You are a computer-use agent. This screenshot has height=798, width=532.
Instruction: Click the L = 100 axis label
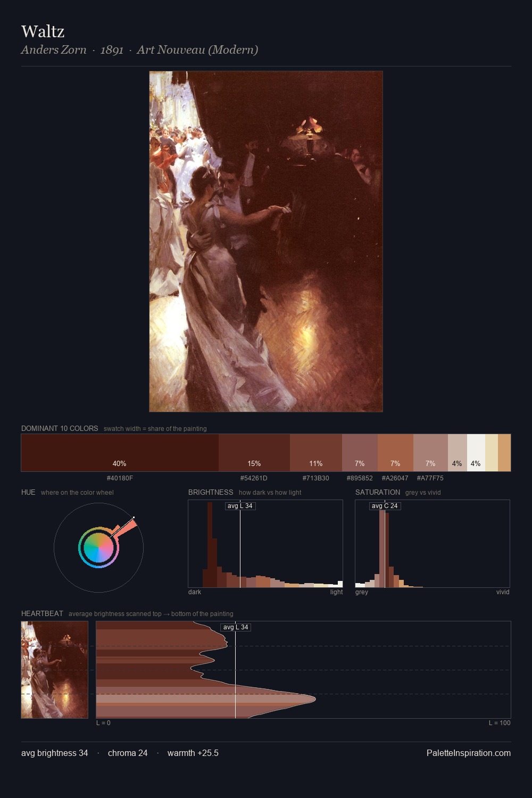[500, 723]
